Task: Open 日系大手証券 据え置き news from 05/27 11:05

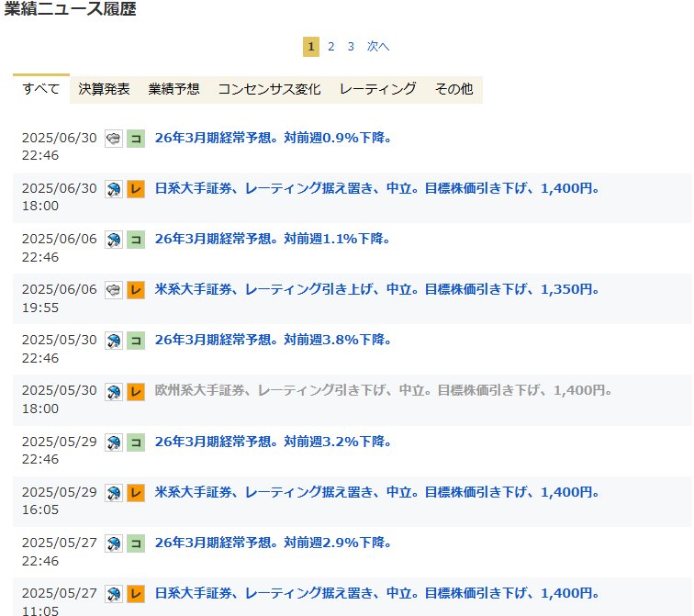Action: click(377, 592)
